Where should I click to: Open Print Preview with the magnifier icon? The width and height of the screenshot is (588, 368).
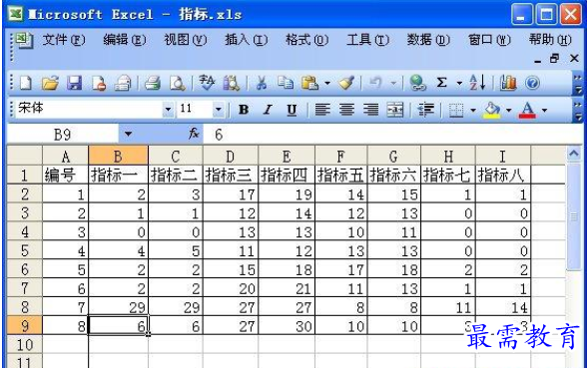pyautogui.click(x=177, y=83)
